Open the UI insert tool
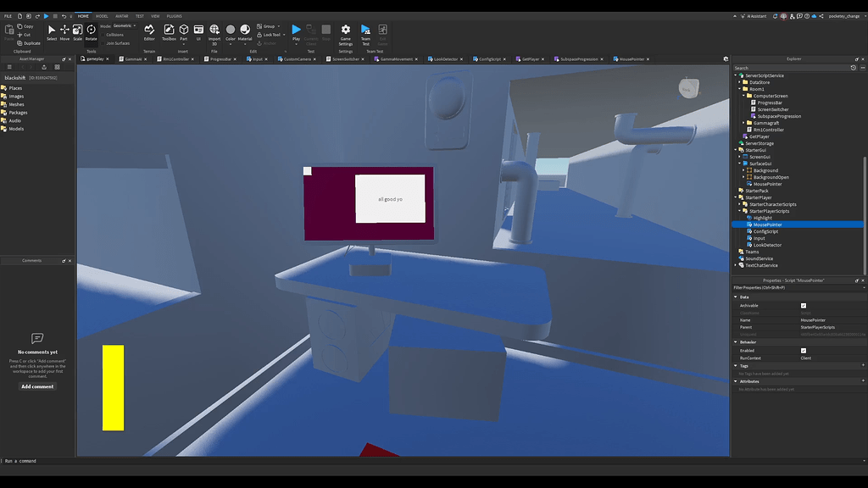 point(198,32)
